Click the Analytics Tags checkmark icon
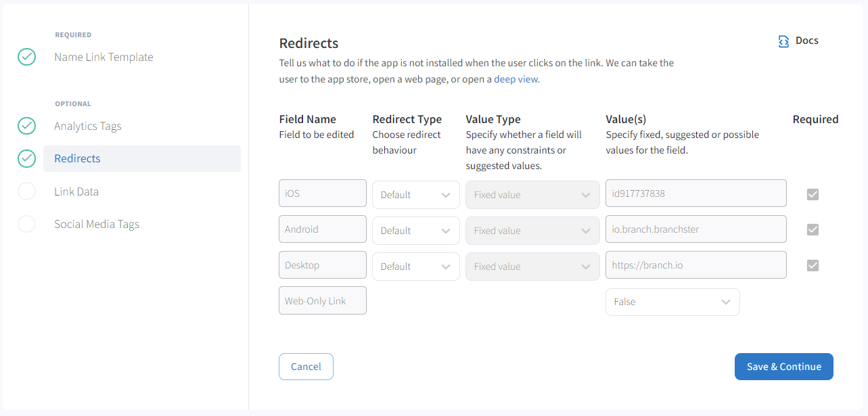The width and height of the screenshot is (868, 416). [26, 126]
